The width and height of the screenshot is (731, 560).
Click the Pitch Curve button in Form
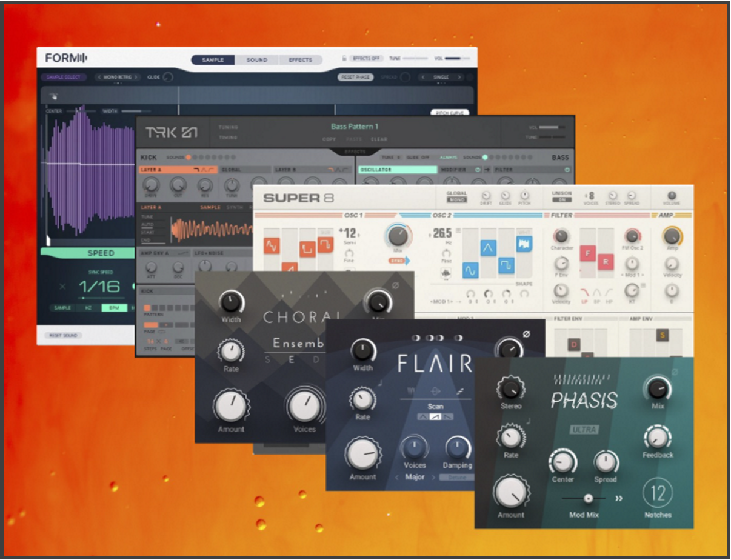450,112
